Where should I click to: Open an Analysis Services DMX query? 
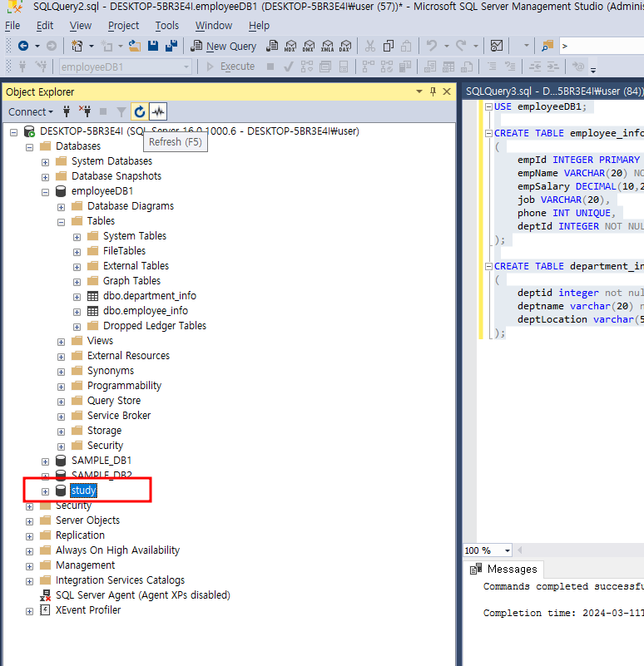tap(309, 46)
